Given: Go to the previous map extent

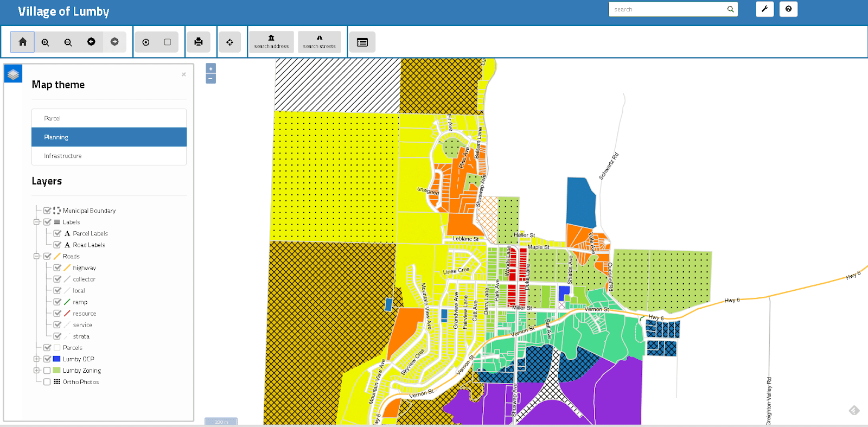Looking at the screenshot, I should tap(91, 42).
